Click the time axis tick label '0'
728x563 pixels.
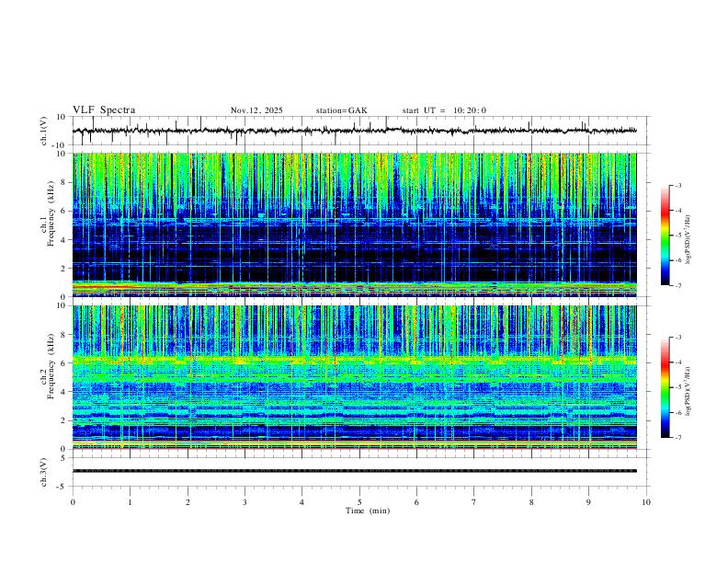point(73,502)
